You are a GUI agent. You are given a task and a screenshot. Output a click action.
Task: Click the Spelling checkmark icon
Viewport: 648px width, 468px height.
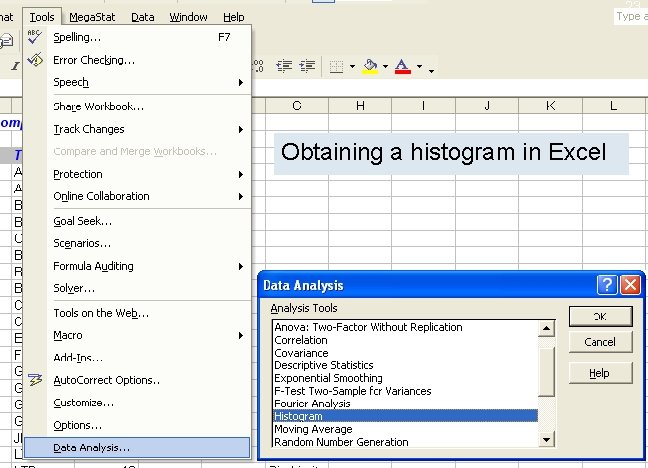pos(35,36)
